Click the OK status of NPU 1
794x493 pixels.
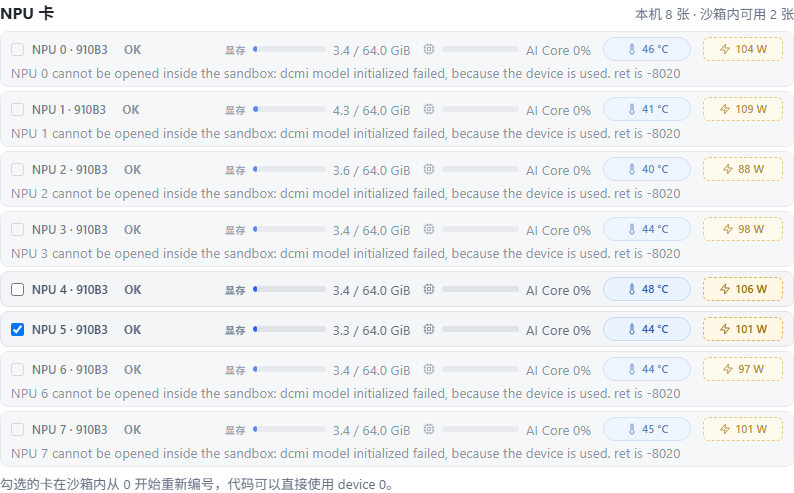[x=131, y=109]
